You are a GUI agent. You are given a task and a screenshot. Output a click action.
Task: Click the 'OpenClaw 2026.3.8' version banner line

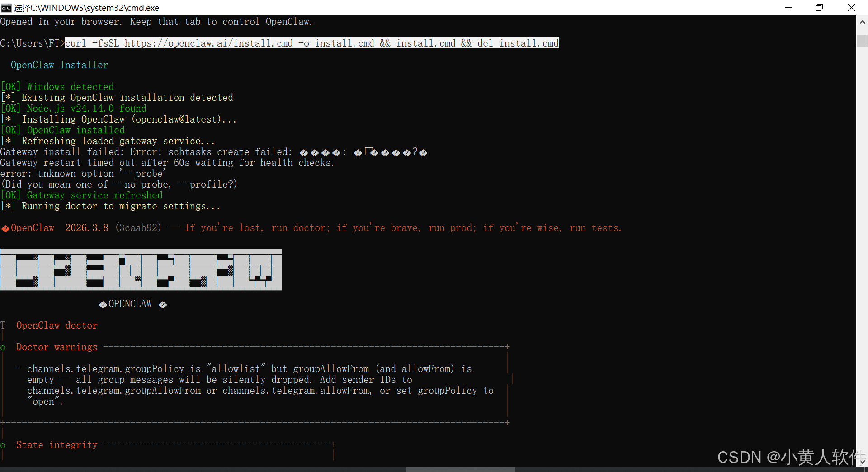tap(311, 228)
